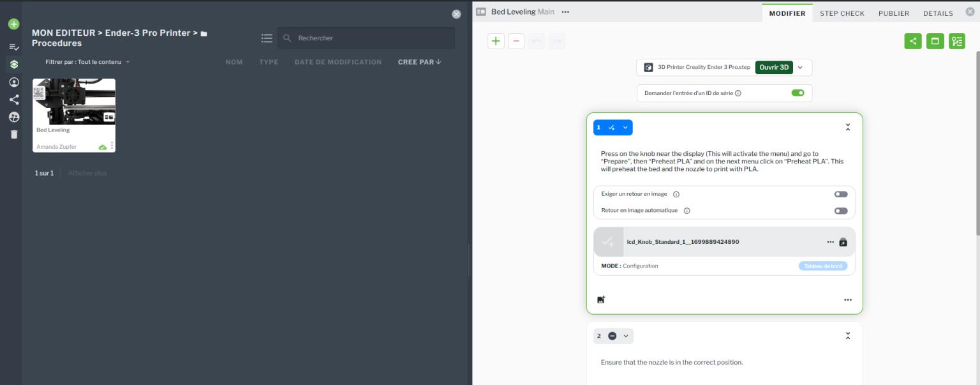
Task: Collapse step 2 with the double-chevron icon
Action: (848, 336)
